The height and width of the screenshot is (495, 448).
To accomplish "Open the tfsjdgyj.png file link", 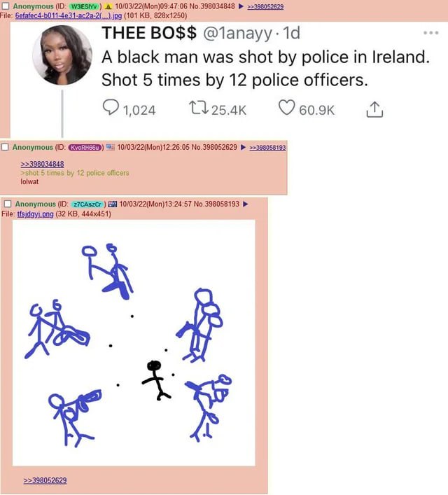I will pyautogui.click(x=36, y=214).
